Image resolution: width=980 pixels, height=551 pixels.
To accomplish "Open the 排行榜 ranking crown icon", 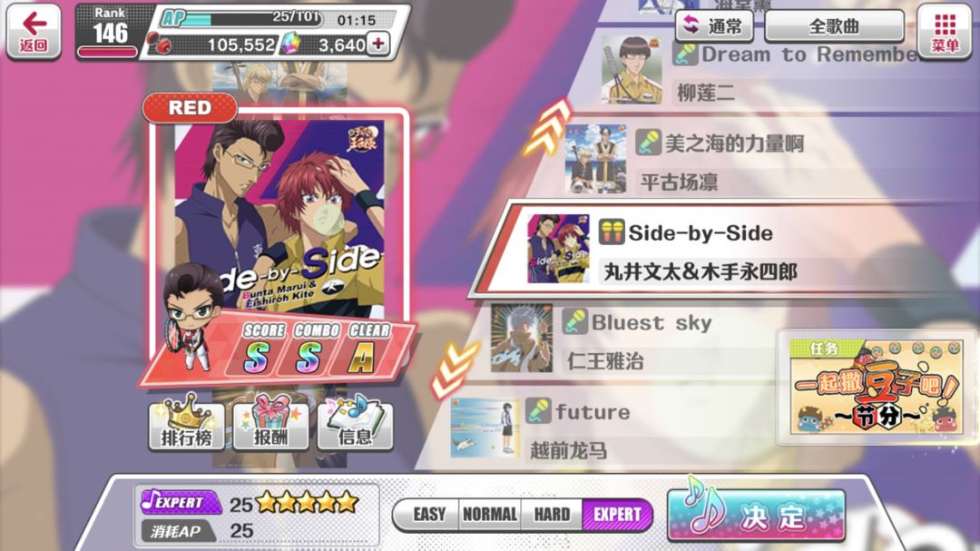I will click(x=186, y=423).
